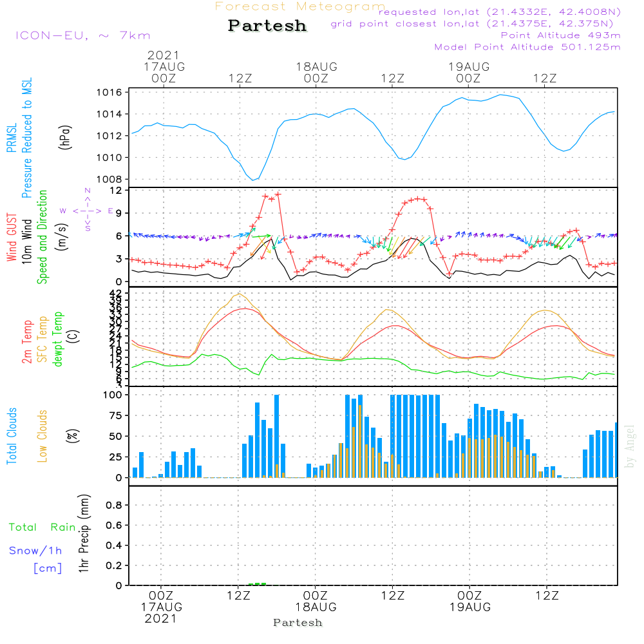Click the '00Z 19AUG' label below the charts

(470, 601)
